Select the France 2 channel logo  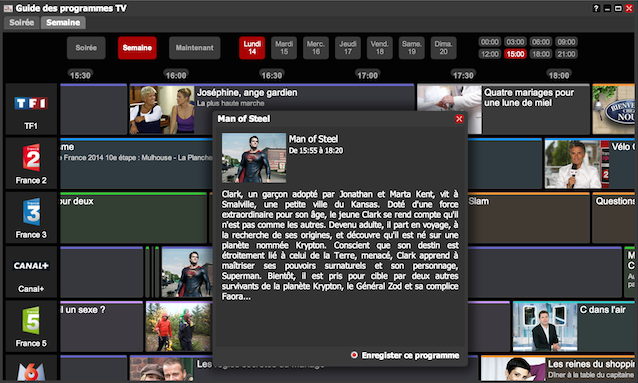point(31,157)
